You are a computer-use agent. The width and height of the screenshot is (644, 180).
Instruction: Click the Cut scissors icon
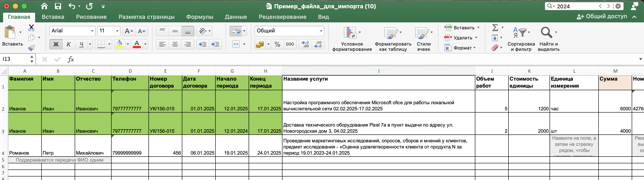pyautogui.click(x=31, y=27)
